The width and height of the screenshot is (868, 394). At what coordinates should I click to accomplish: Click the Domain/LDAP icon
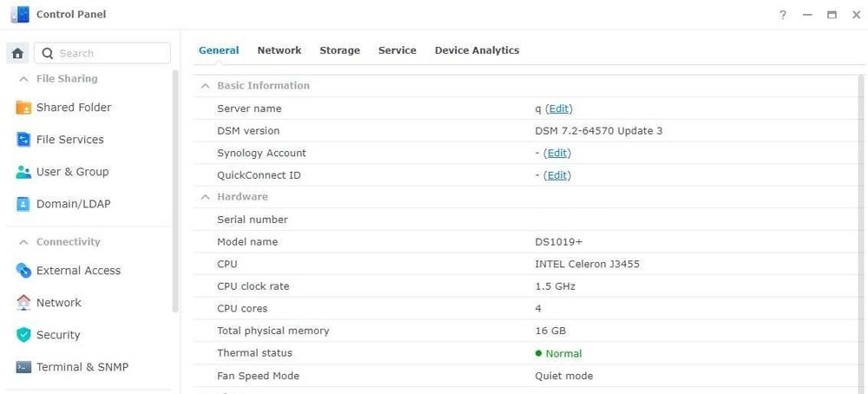pyautogui.click(x=23, y=204)
